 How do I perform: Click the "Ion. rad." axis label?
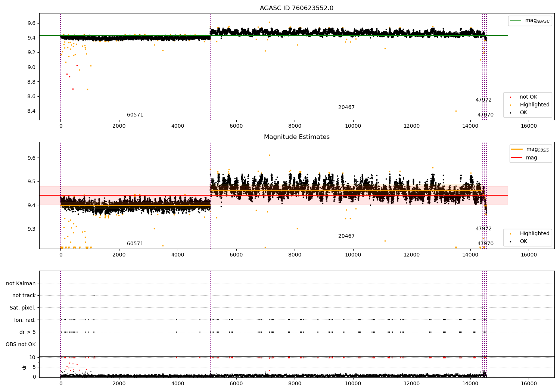[x=25, y=320]
